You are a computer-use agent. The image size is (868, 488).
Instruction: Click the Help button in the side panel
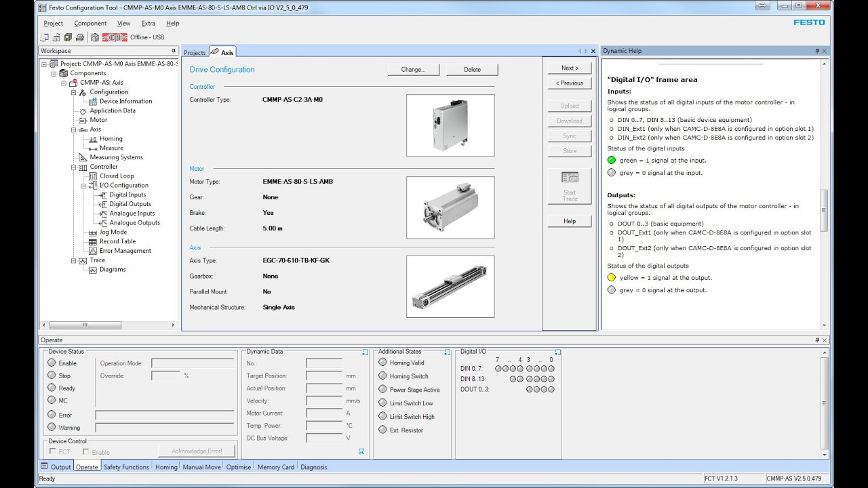pyautogui.click(x=570, y=222)
